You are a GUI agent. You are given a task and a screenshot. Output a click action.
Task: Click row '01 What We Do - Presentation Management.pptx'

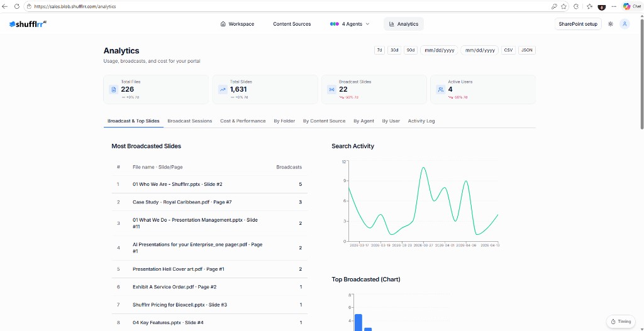point(209,223)
